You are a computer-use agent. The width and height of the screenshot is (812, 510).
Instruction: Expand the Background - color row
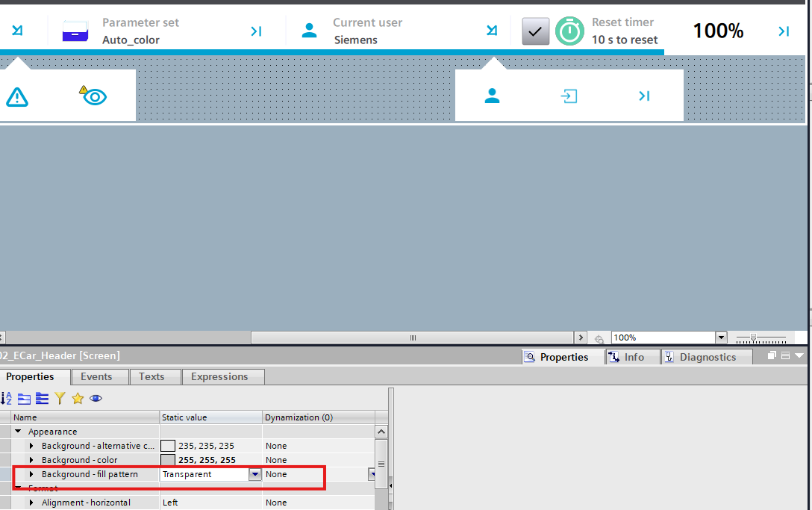click(31, 460)
